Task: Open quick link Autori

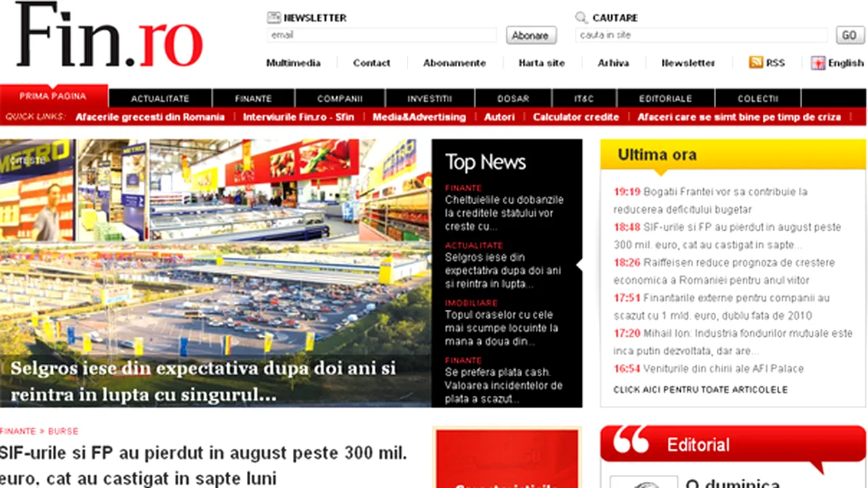Action: point(499,117)
